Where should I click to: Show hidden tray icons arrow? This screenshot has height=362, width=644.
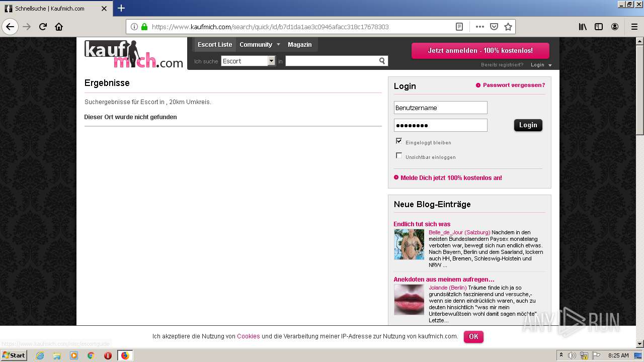pyautogui.click(x=561, y=355)
